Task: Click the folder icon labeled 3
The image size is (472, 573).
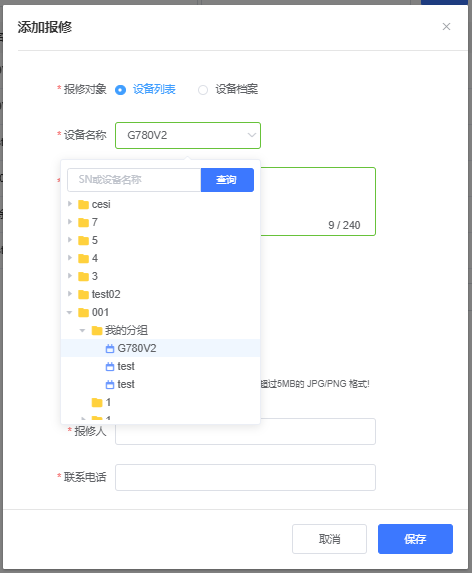Action: tap(84, 276)
